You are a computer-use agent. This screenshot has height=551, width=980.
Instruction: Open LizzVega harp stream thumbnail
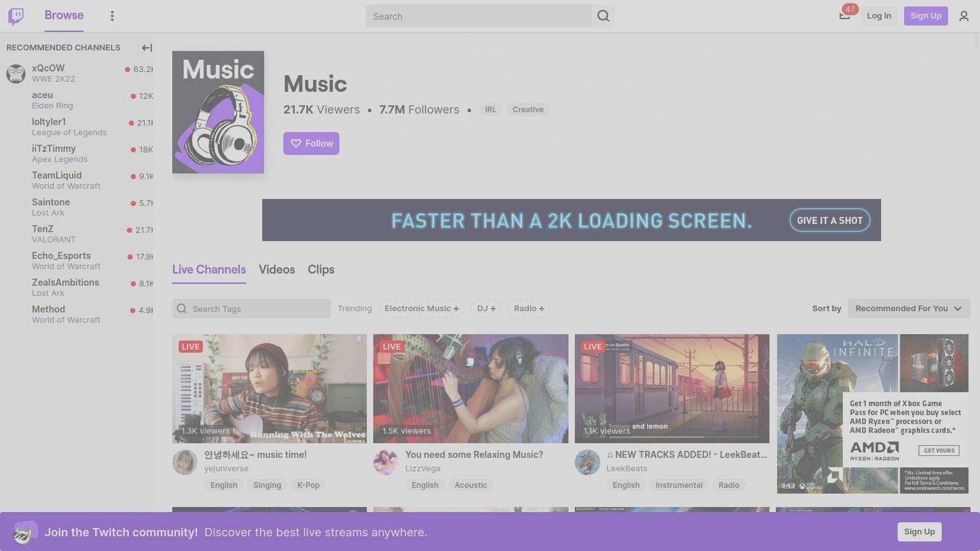(x=471, y=388)
